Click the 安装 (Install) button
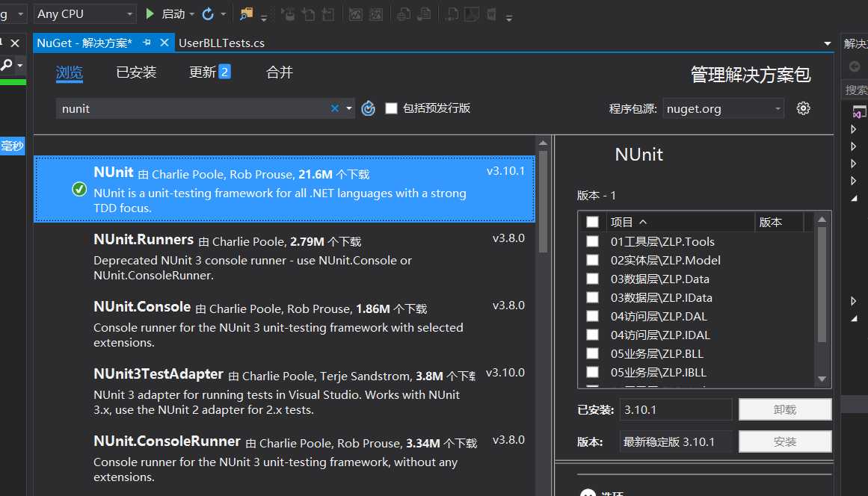Image resolution: width=868 pixels, height=496 pixels. (x=785, y=441)
